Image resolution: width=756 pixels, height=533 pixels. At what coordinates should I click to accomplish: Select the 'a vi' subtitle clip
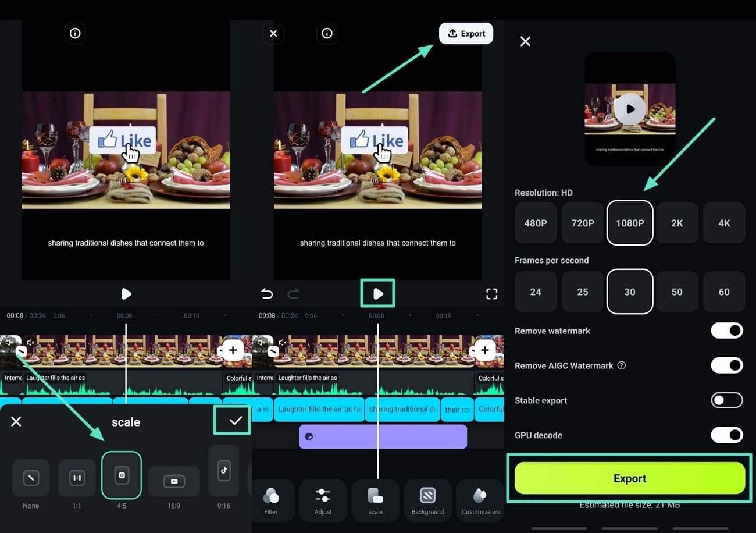click(262, 409)
